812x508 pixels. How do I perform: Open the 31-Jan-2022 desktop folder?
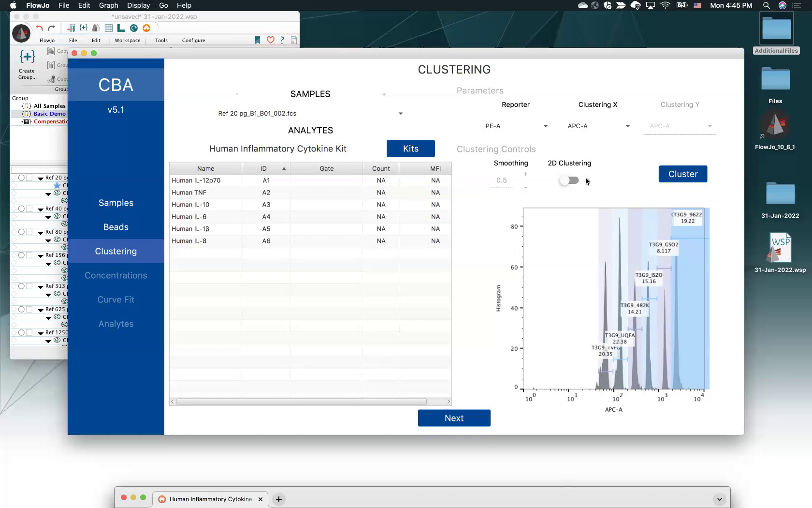click(780, 194)
